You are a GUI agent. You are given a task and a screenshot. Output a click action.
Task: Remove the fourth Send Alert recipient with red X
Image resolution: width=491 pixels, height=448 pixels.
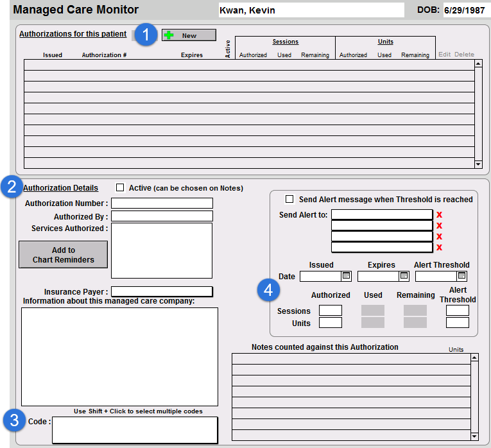pyautogui.click(x=439, y=248)
